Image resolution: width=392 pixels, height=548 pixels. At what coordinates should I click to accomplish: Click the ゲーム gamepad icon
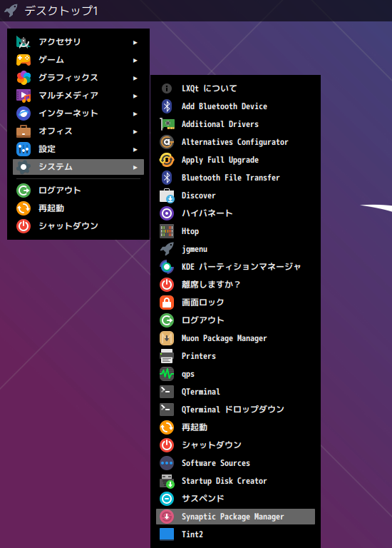click(24, 60)
